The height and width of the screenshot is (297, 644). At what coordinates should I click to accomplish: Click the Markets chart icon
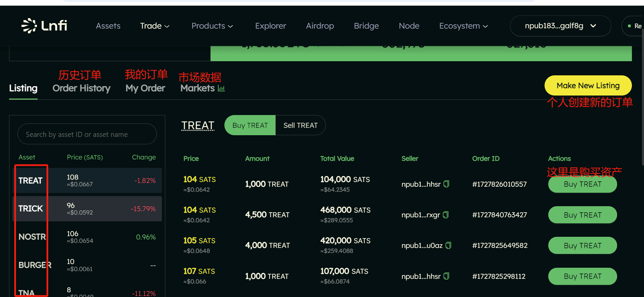tap(221, 88)
